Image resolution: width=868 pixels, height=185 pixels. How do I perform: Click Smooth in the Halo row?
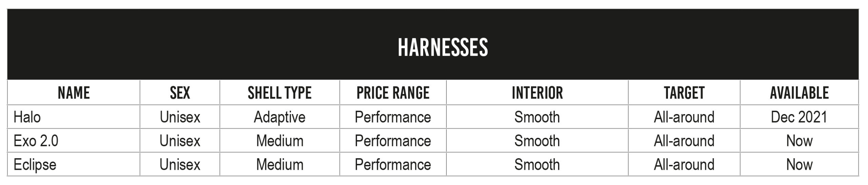(x=537, y=117)
